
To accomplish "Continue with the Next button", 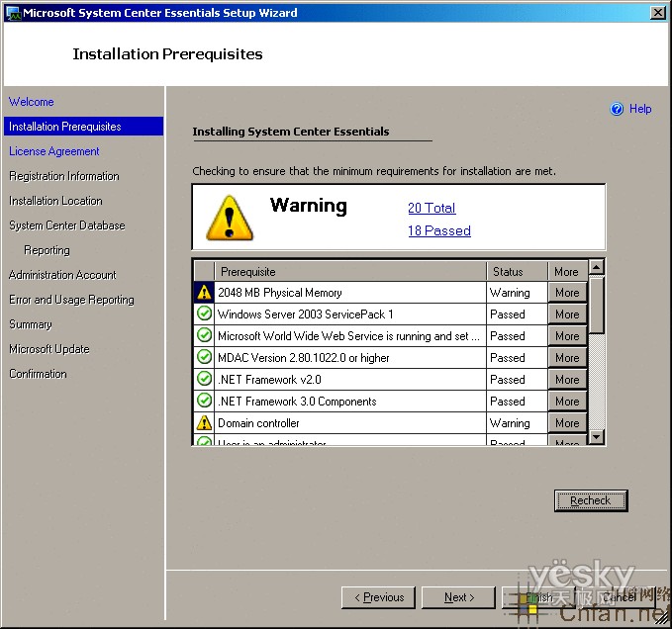I will click(458, 597).
